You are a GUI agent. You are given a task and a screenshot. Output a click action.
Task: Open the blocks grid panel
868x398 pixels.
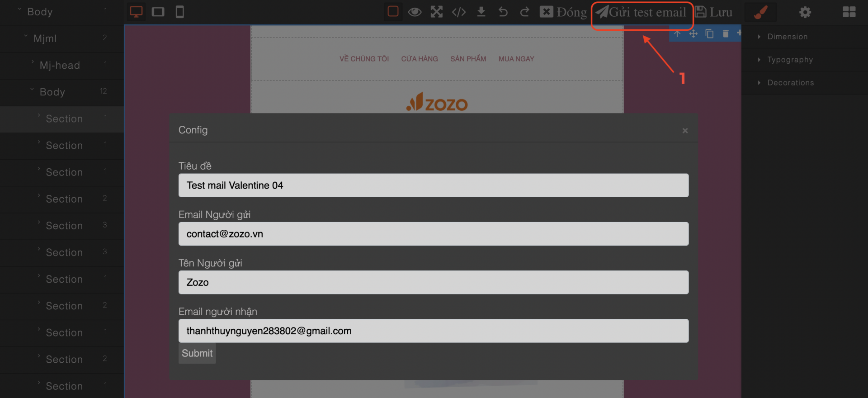(x=849, y=12)
